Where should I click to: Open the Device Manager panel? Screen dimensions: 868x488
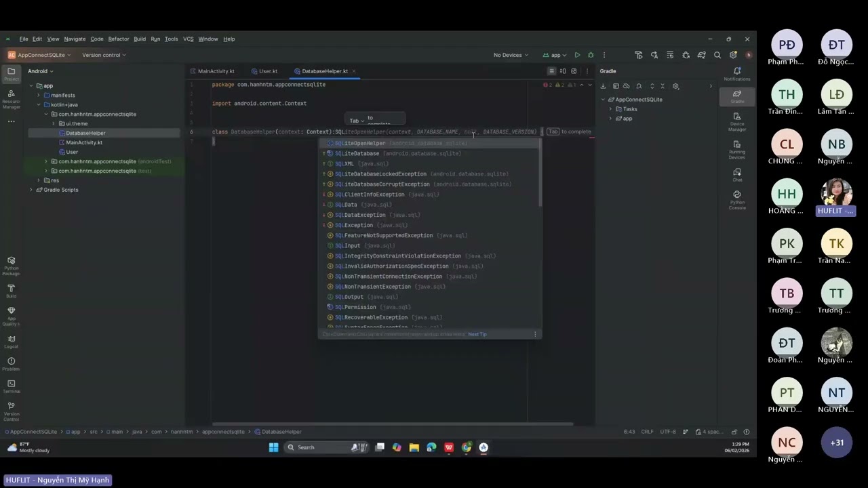pos(737,121)
